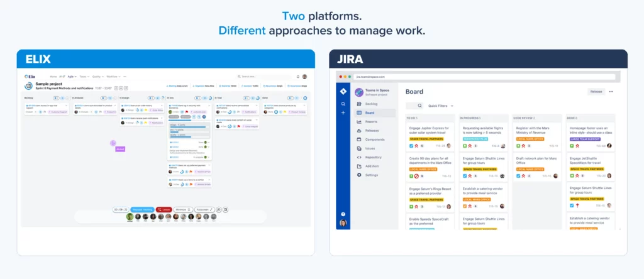Toggle the switch in the Elix Done column header

click(x=291, y=98)
